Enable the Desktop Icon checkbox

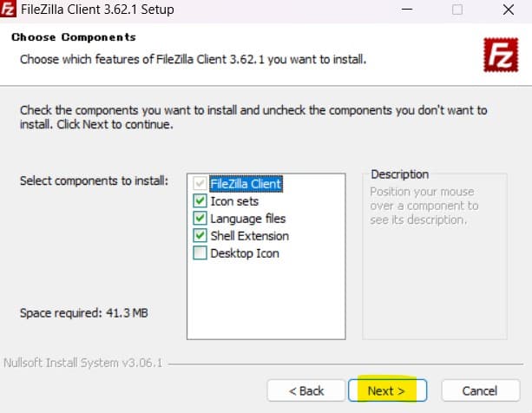[x=200, y=253]
